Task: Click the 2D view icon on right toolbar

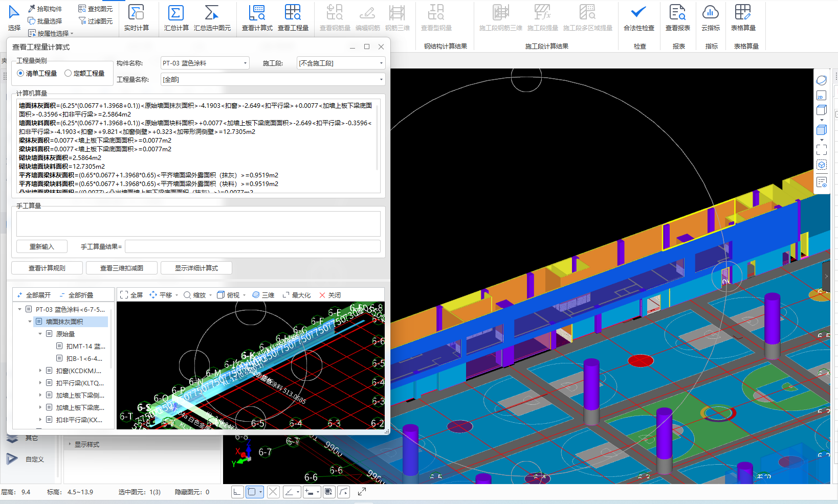Action: [x=822, y=95]
